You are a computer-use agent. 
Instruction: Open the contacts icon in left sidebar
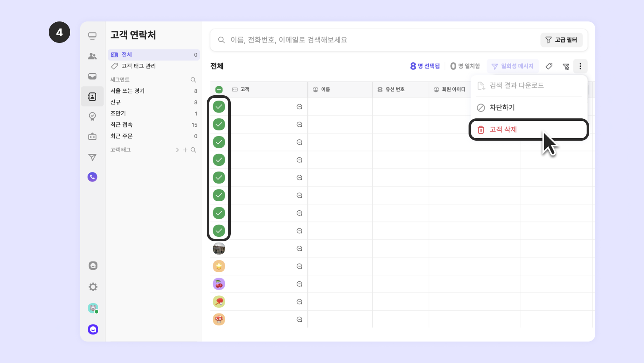(92, 97)
